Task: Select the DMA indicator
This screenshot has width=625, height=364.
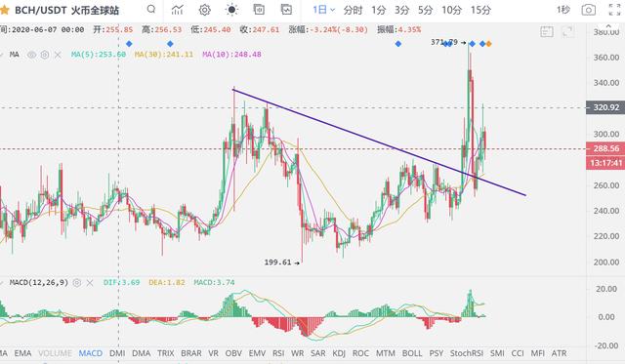Action: pos(141,353)
